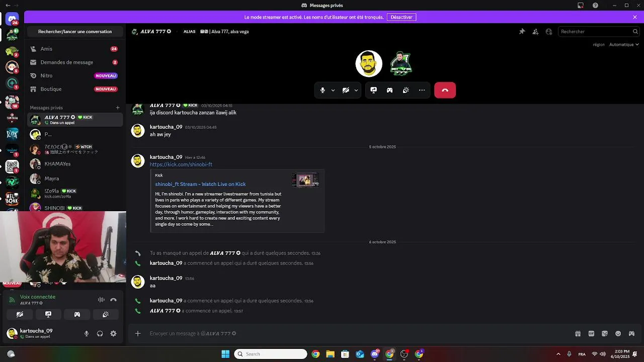Click the Rechercher search field
Image resolution: width=644 pixels, height=362 pixels.
pos(599,31)
